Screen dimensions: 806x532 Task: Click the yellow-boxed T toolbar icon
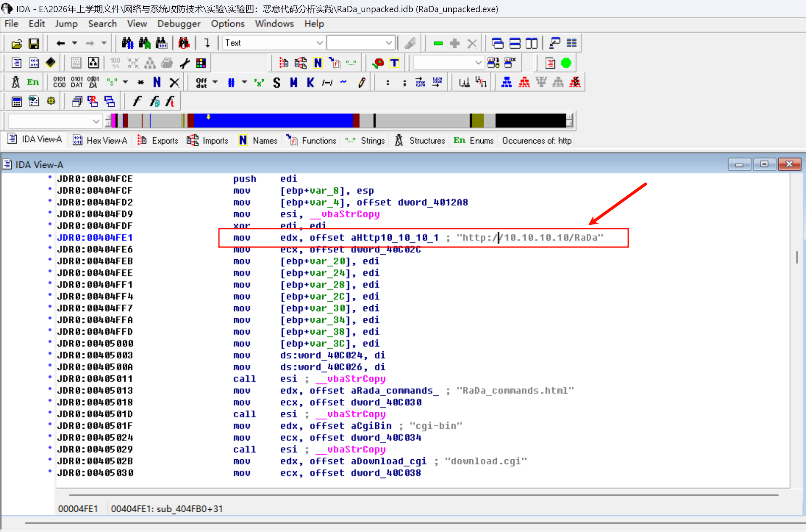pyautogui.click(x=394, y=63)
